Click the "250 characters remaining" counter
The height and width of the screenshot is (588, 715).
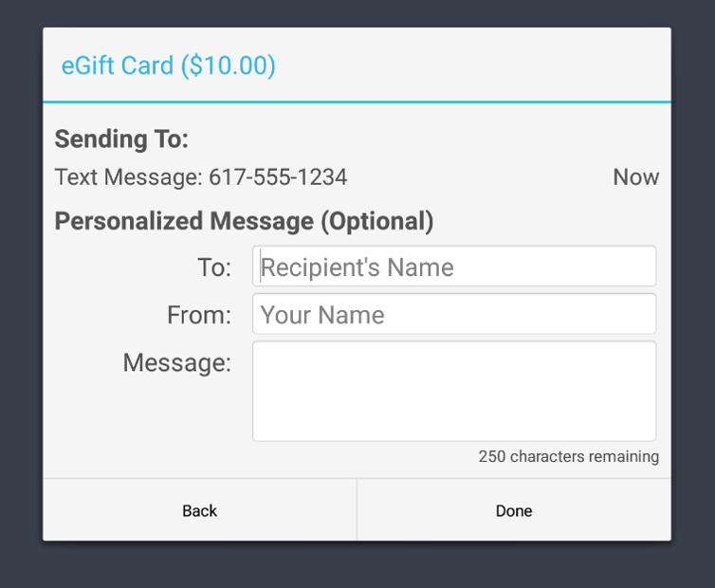pos(568,456)
